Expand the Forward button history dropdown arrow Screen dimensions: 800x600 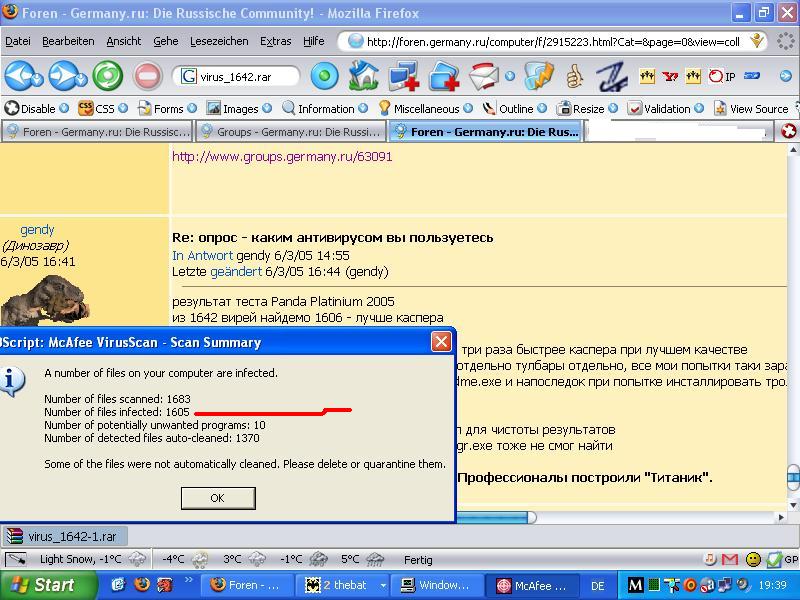(82, 79)
